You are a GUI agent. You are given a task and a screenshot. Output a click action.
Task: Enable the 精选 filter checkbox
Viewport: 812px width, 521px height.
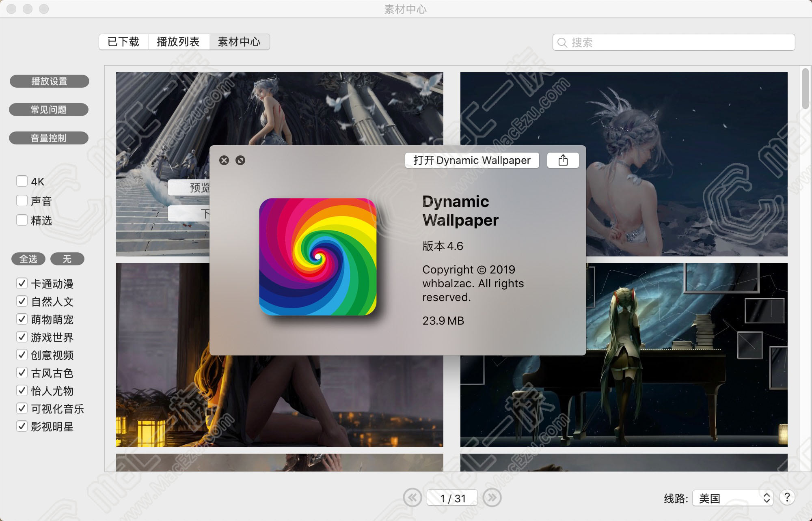click(x=22, y=220)
